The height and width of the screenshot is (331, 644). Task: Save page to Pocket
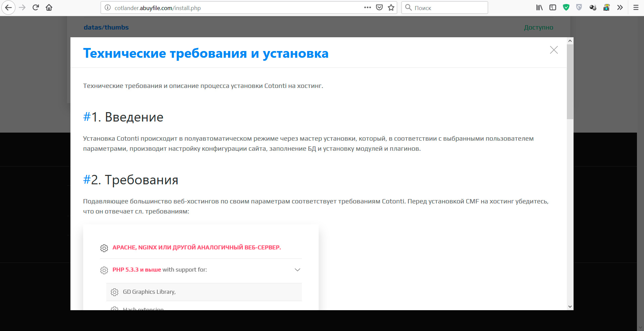point(379,7)
